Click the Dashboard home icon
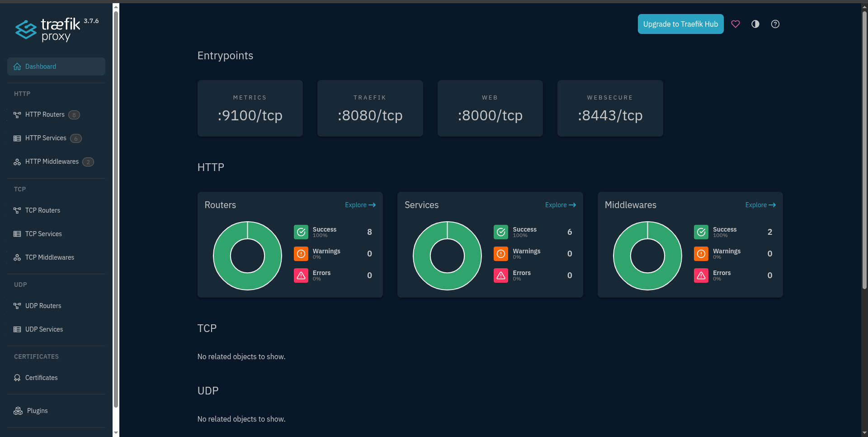The image size is (868, 437). [x=17, y=66]
